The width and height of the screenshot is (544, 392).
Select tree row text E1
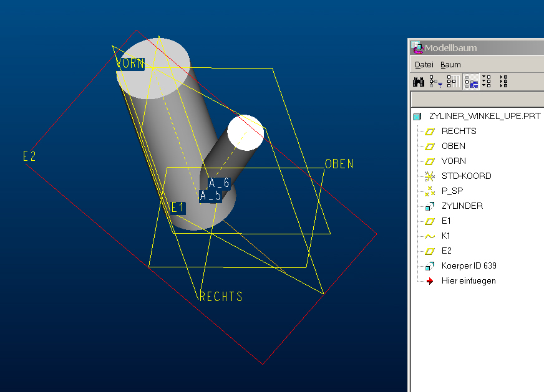coord(446,221)
